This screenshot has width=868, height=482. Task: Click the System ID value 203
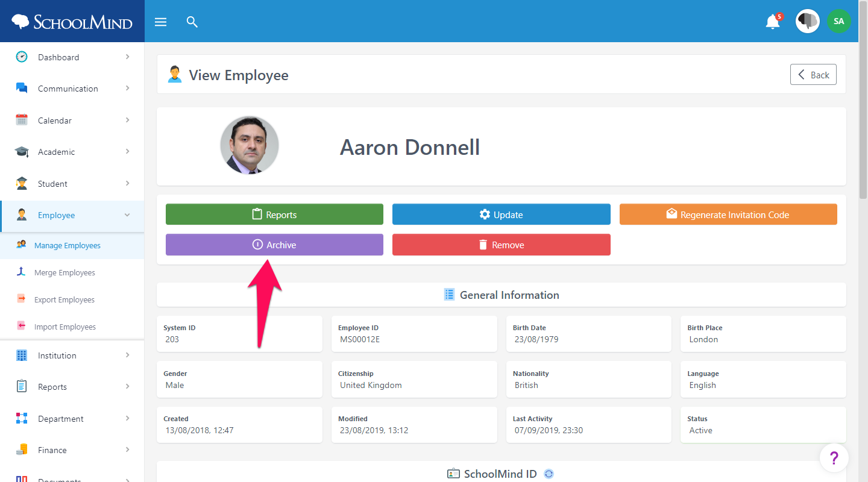[172, 339]
